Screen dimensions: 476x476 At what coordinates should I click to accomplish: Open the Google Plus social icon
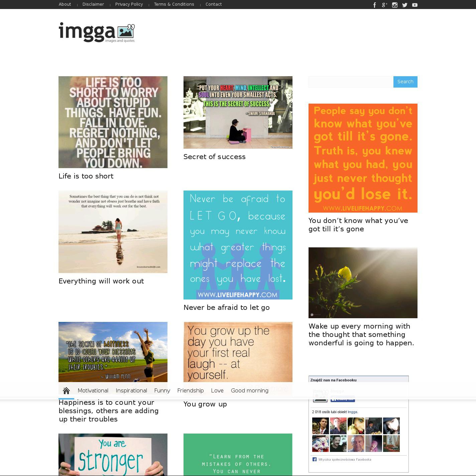[384, 5]
